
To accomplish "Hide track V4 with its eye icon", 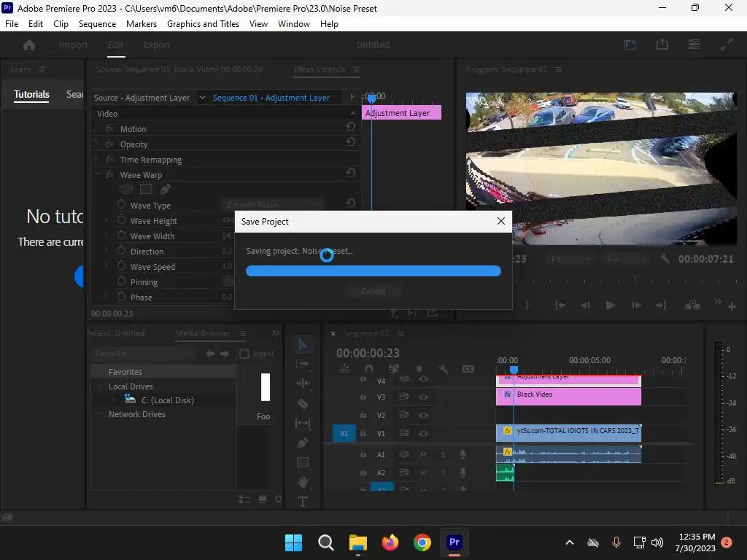I will (x=423, y=379).
